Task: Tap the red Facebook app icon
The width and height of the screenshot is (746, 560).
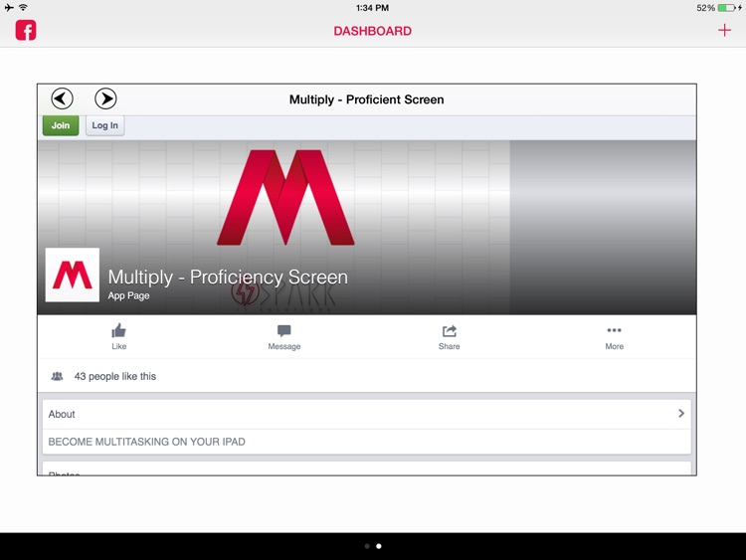Action: [26, 30]
